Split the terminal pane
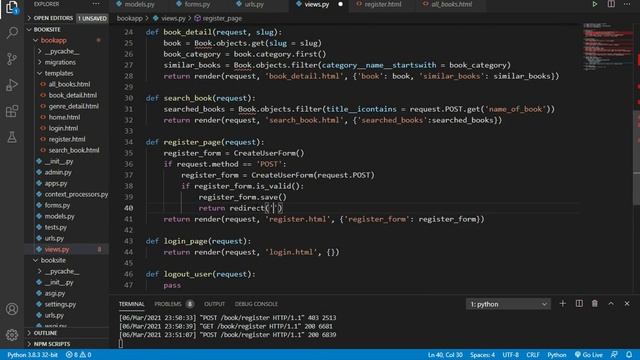Image resolution: width=640 pixels, height=360 pixels. [579, 304]
